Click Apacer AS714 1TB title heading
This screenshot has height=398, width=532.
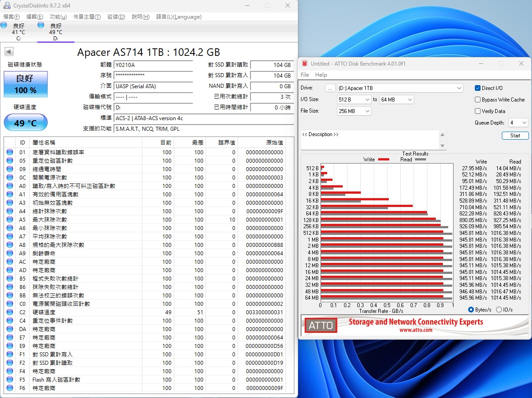(x=149, y=52)
